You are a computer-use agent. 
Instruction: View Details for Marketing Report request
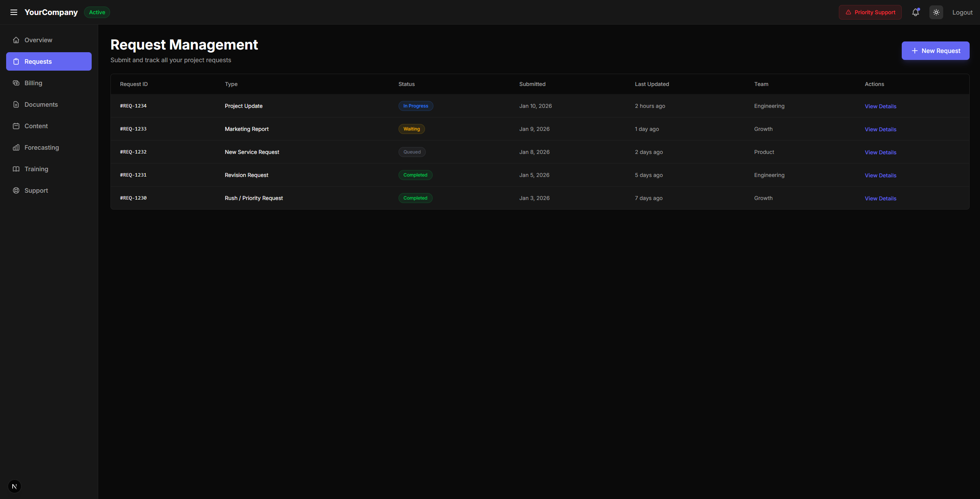click(880, 129)
